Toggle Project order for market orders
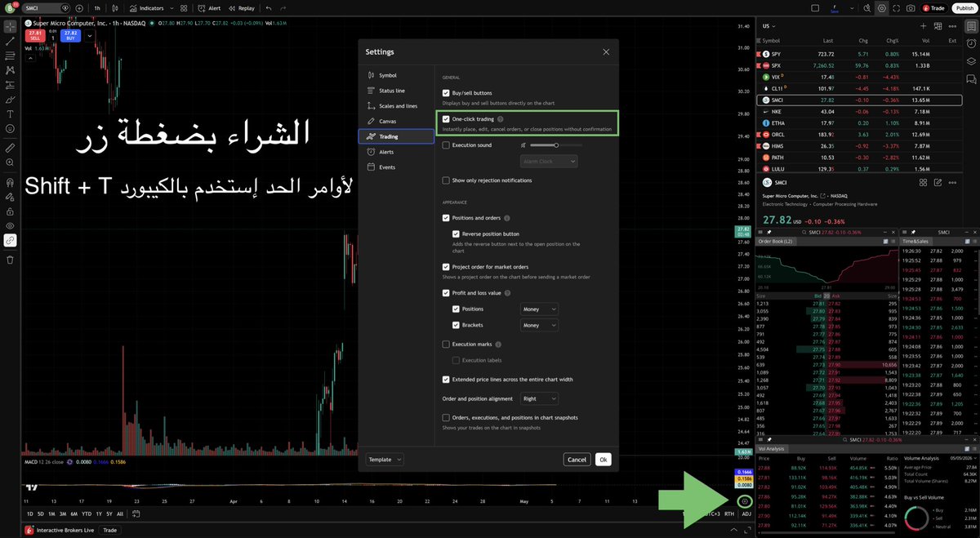This screenshot has width=980, height=538. pyautogui.click(x=446, y=267)
